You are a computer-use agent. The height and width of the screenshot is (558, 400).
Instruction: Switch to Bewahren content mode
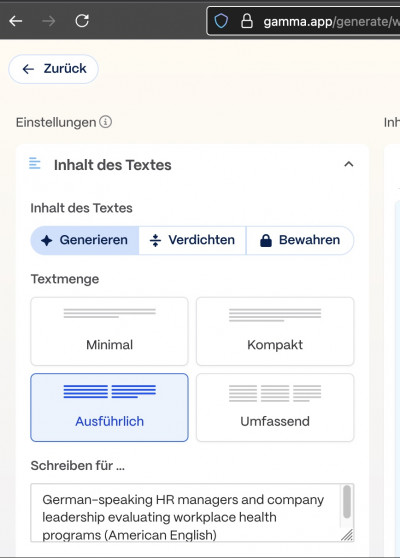[x=300, y=240]
